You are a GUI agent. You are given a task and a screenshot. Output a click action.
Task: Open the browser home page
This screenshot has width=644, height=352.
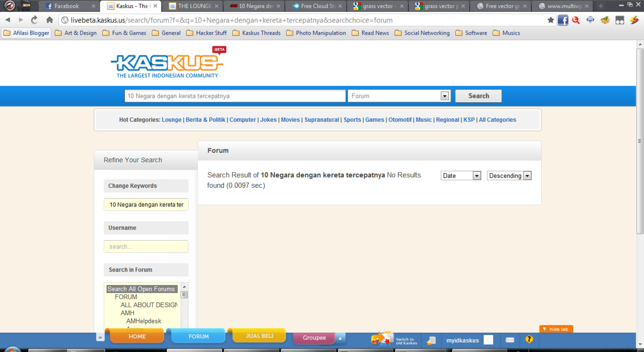click(49, 20)
